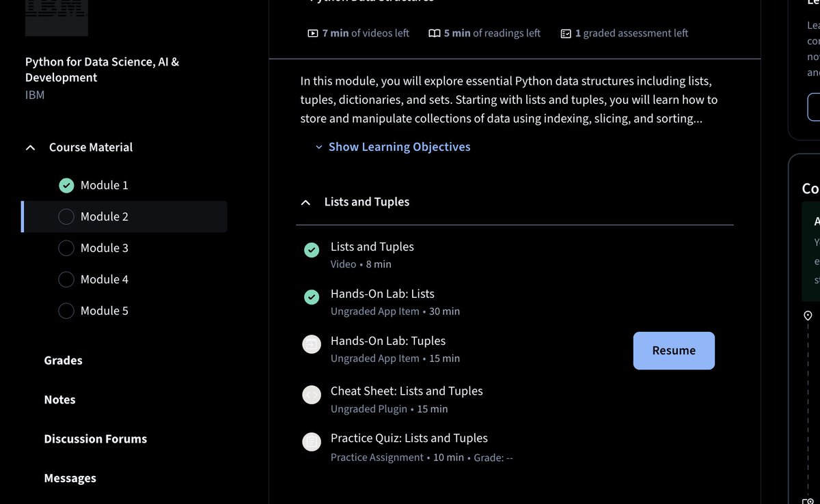The height and width of the screenshot is (504, 820).
Task: Click the Hands-On Lab: Tuples item icon
Action: 312,345
